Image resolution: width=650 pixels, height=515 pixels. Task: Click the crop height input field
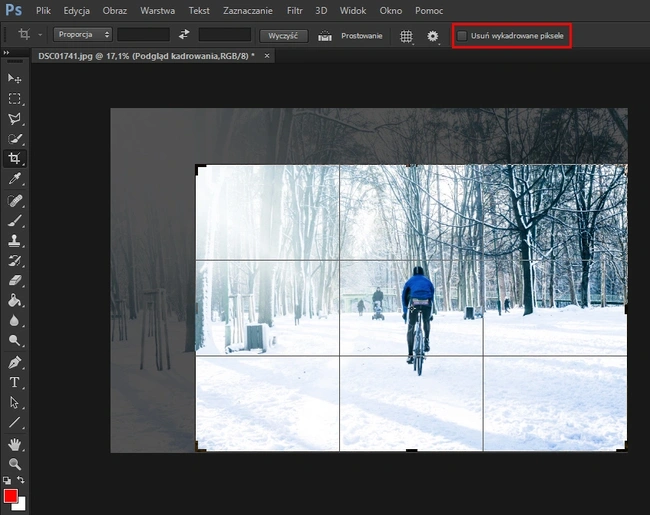tap(225, 34)
